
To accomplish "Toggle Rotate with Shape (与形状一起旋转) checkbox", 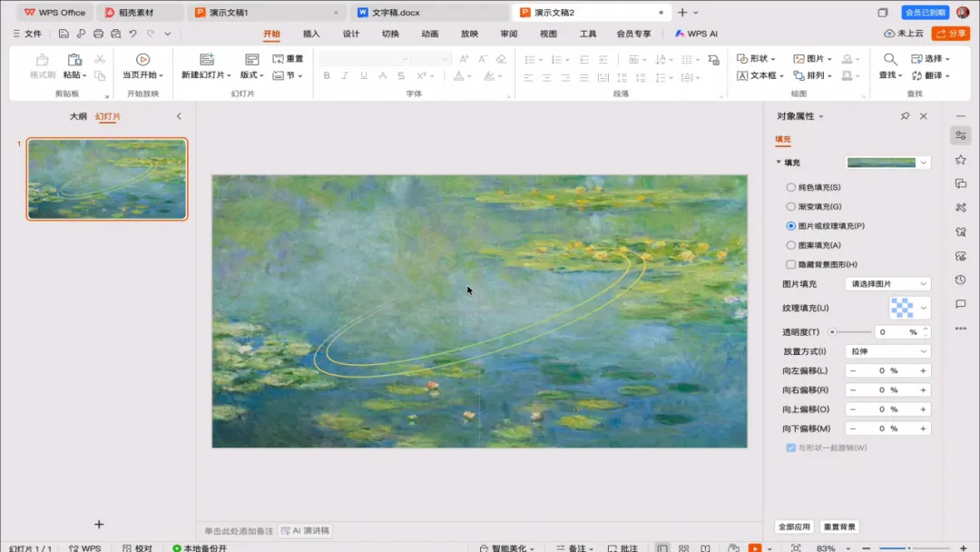I will click(x=790, y=448).
